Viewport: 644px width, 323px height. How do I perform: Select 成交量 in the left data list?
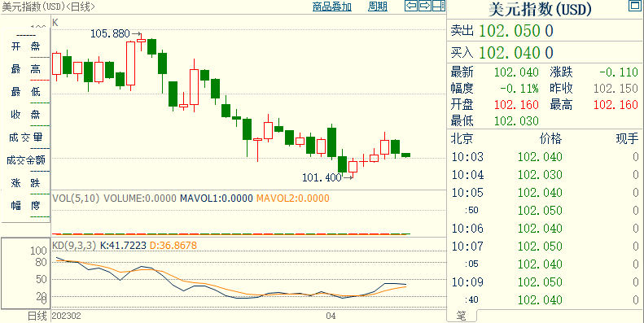coord(25,137)
